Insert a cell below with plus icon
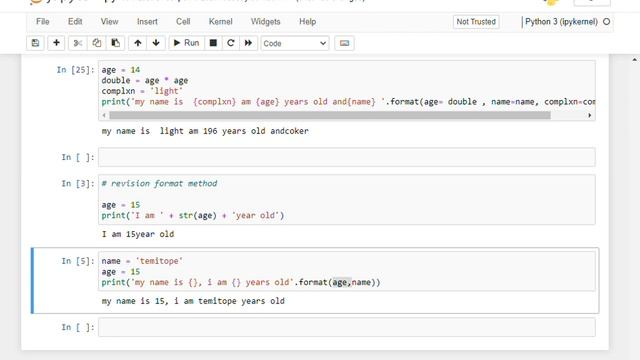 coord(56,43)
